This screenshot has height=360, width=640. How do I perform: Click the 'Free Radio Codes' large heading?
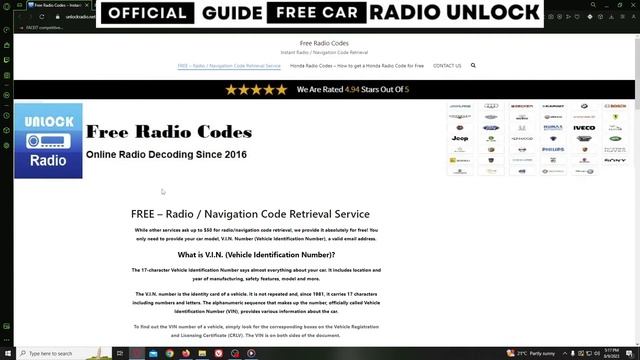(169, 132)
